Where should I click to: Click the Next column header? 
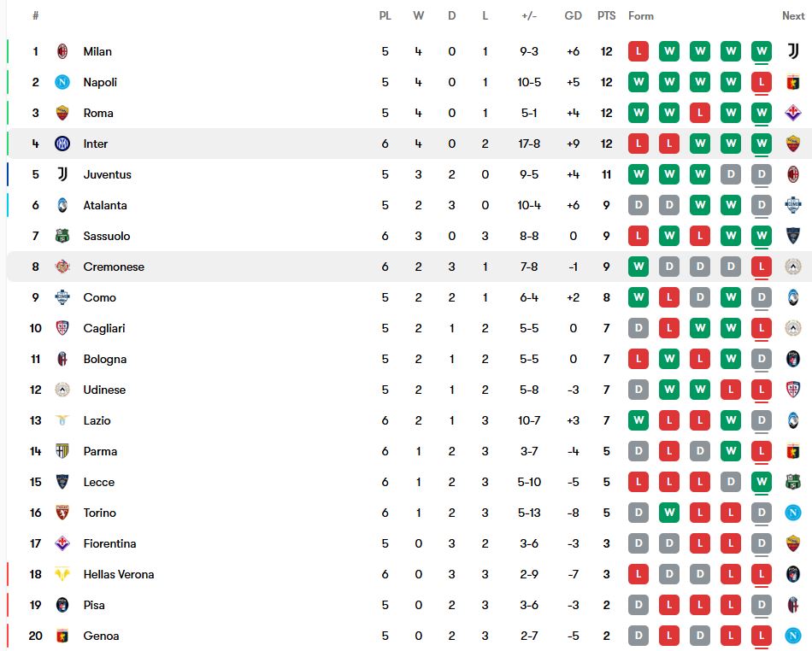[793, 15]
